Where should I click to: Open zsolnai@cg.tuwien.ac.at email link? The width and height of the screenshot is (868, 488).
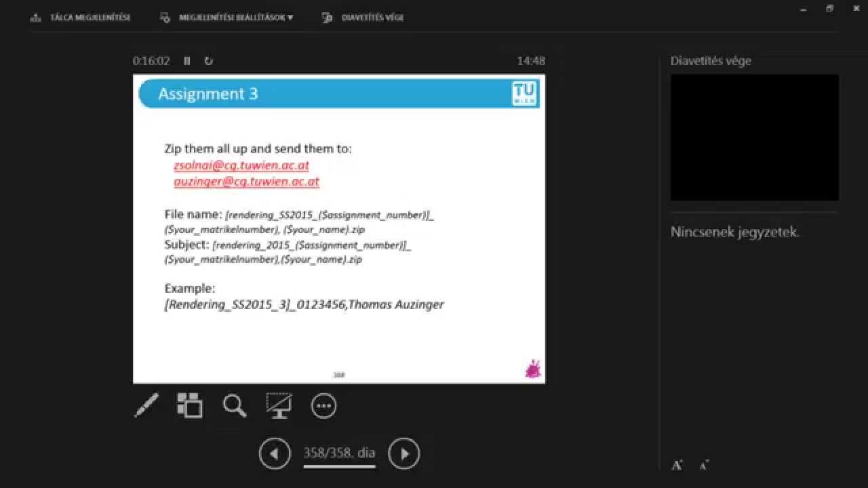(x=241, y=165)
